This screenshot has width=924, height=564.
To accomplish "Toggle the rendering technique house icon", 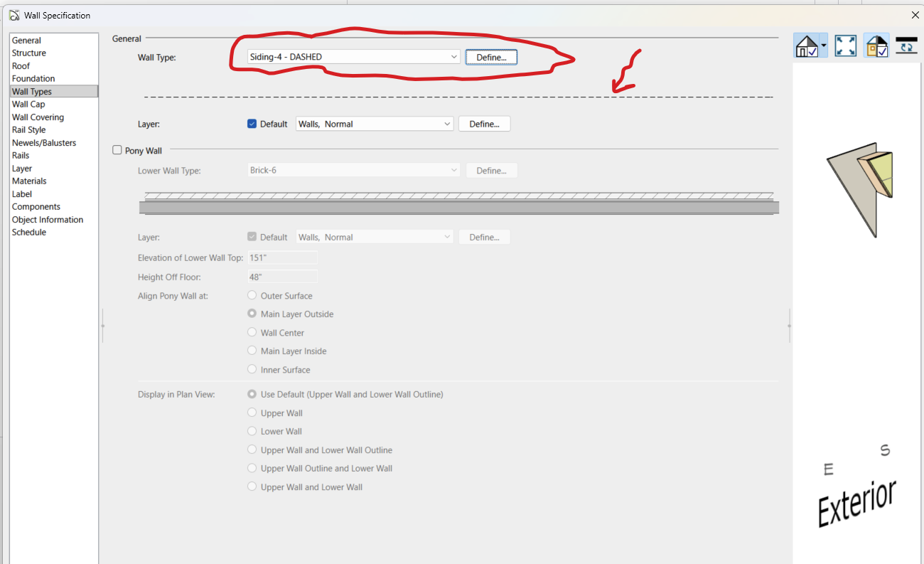I will tap(807, 46).
